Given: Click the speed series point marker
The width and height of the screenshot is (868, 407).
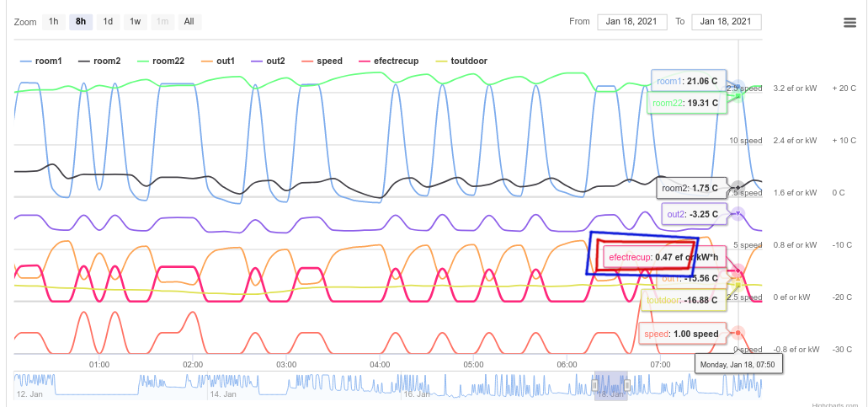Looking at the screenshot, I should click(738, 332).
